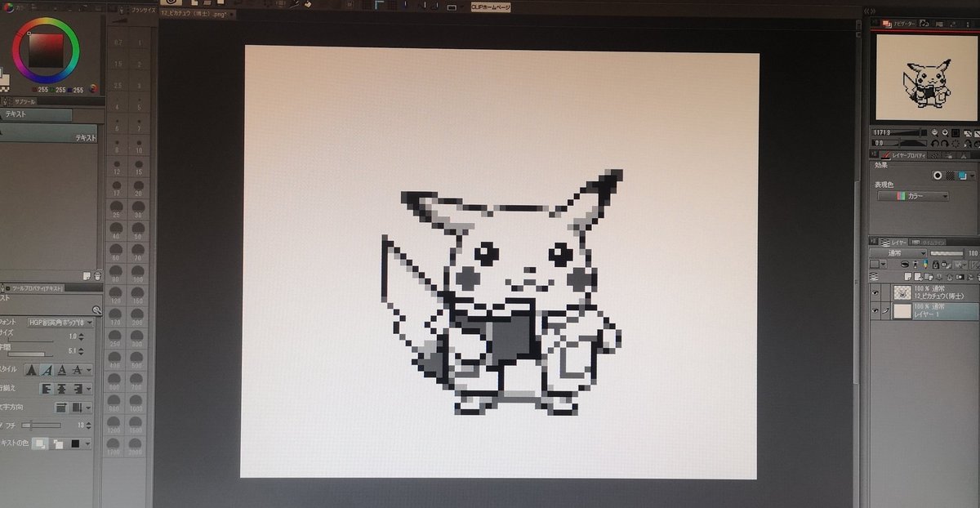Viewport: 980px width, 508px height.
Task: Select sub color for text color
Action: tap(57, 443)
